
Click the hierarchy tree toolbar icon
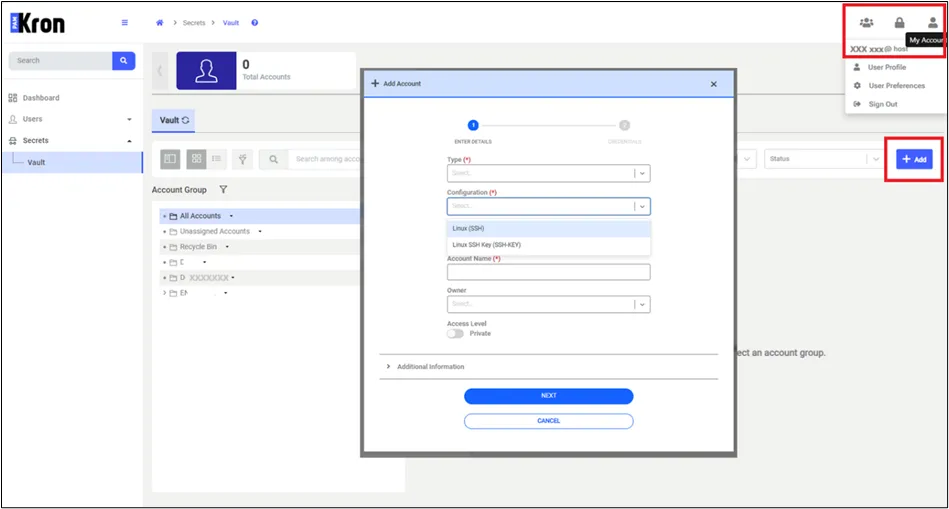pyautogui.click(x=242, y=159)
